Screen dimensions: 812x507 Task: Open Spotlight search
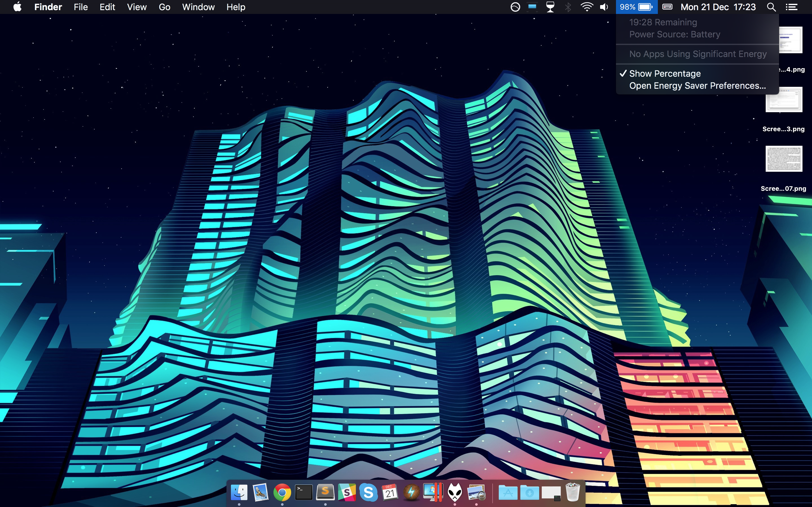(771, 7)
